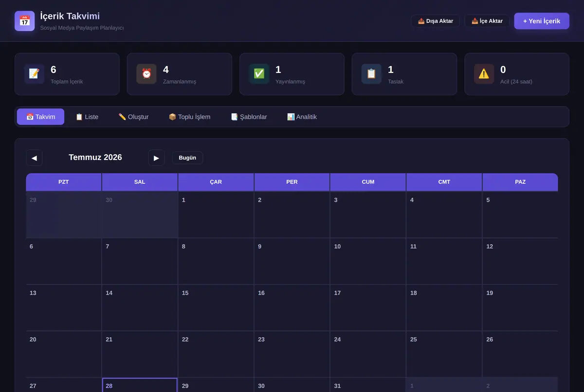Viewport: 584px width, 392px height.
Task: Click the PAZ weekday header
Action: click(x=520, y=182)
